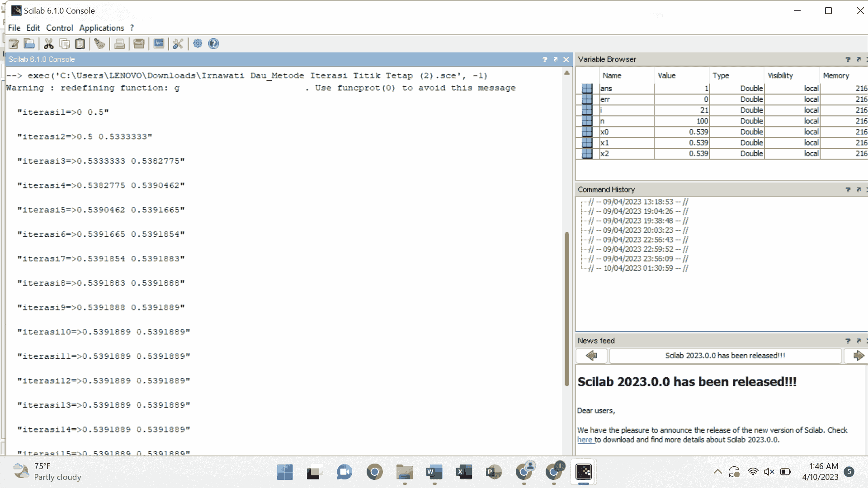868x488 pixels.
Task: Click the Print toolbar icon
Action: tap(120, 44)
